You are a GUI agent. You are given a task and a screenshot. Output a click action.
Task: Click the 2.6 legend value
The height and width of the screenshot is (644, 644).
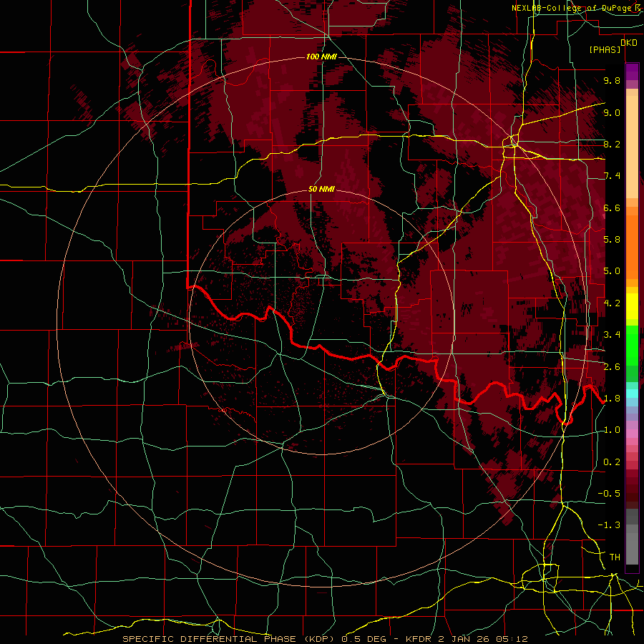(x=612, y=367)
